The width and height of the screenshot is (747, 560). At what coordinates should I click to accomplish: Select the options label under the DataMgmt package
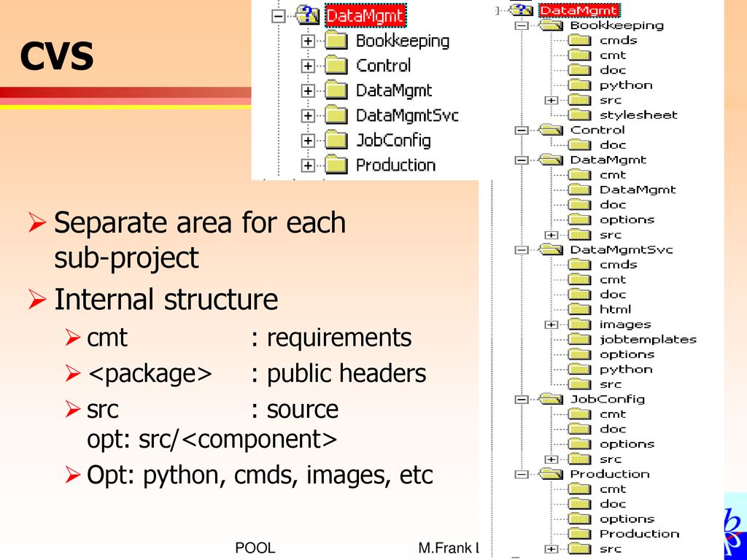627,219
